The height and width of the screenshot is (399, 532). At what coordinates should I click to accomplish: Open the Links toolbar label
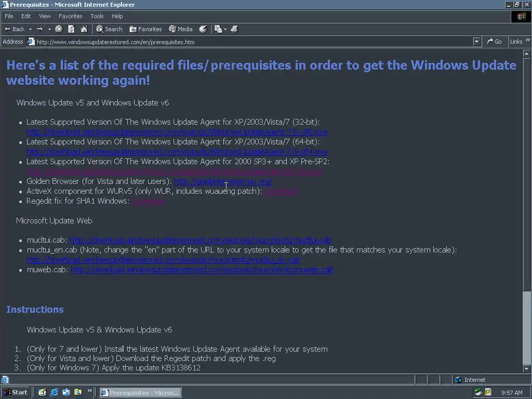pyautogui.click(x=516, y=42)
